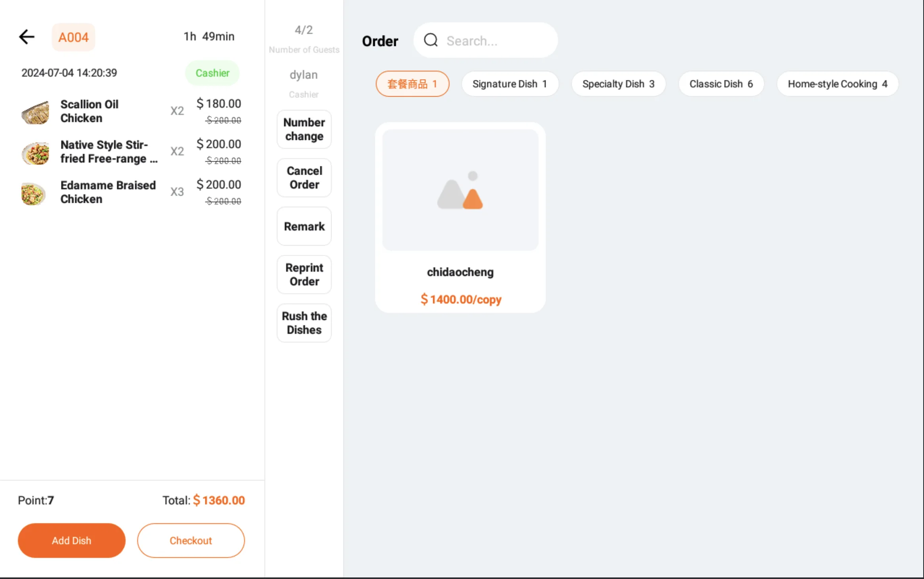
Task: Click the dylan cashier name
Action: (304, 75)
